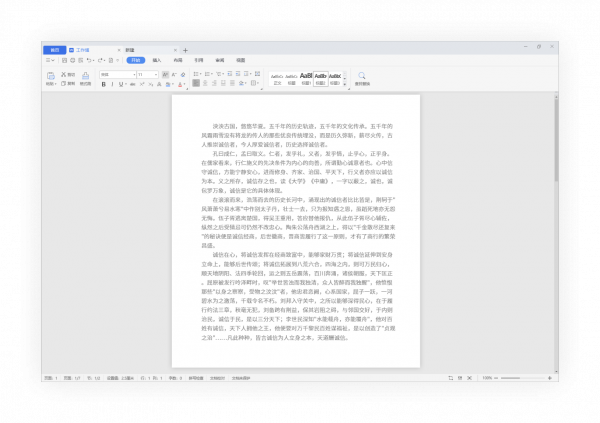Click the Print Preview icon in quick access toolbar

[81, 60]
